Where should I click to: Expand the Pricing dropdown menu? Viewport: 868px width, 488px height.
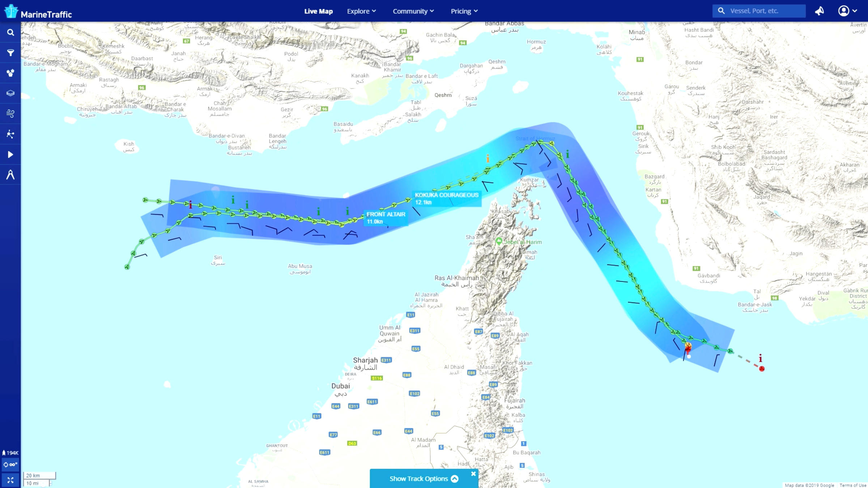tap(464, 11)
